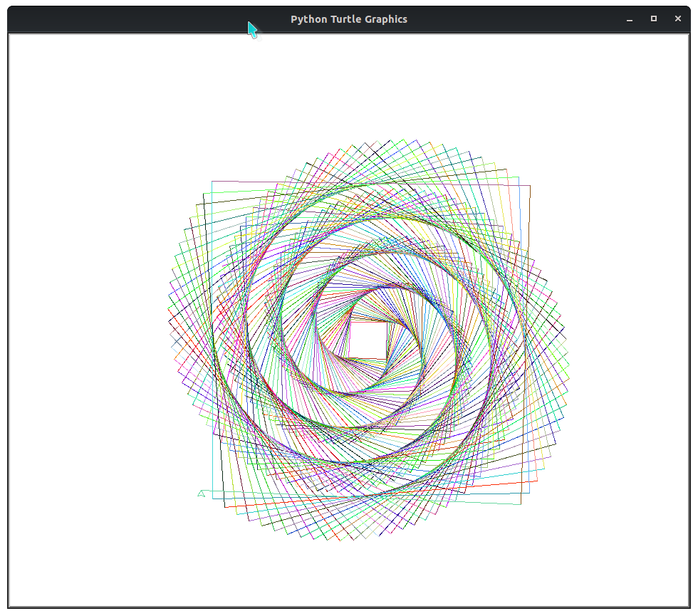Click the word "Graphics" in the title bar

[385, 19]
